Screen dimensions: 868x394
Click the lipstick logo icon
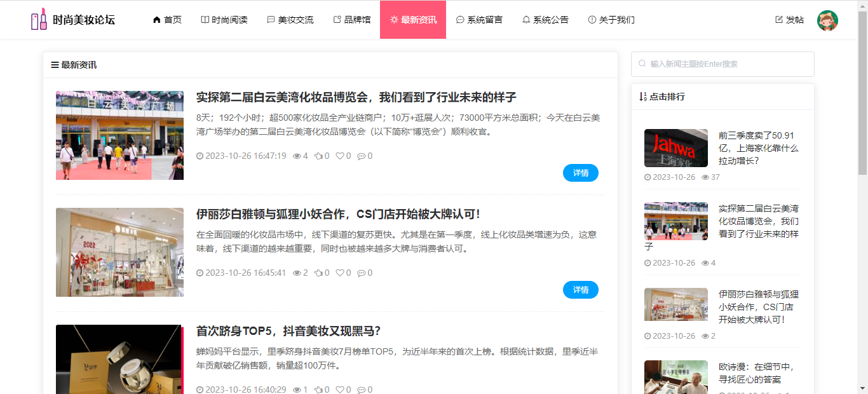[x=39, y=19]
